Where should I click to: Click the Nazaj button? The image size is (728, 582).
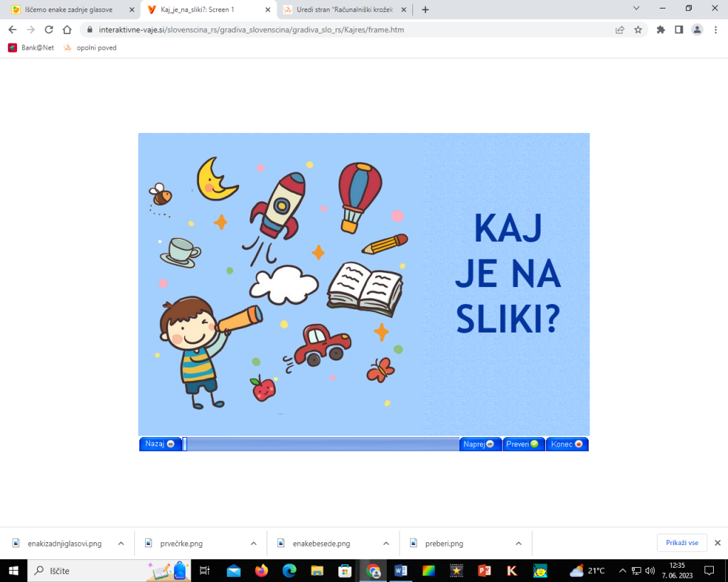coord(159,444)
